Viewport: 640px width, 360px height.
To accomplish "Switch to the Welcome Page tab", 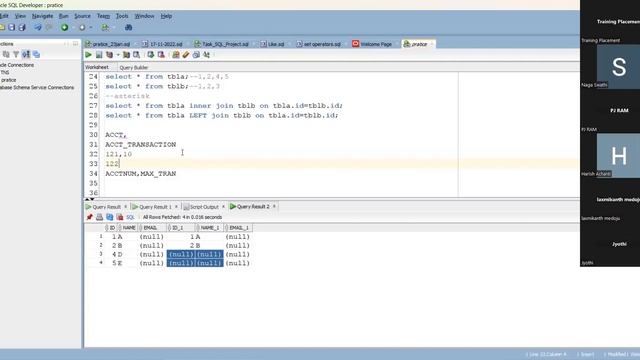I will click(x=372, y=44).
